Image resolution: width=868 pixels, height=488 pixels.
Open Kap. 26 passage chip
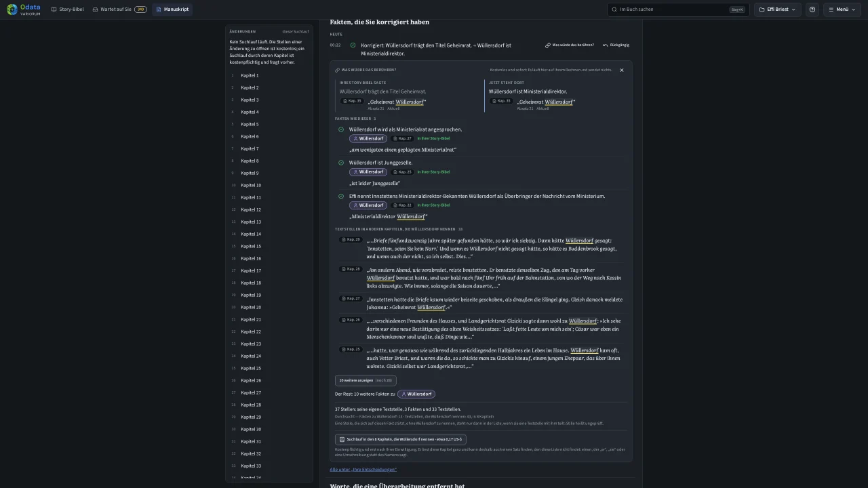click(x=351, y=320)
